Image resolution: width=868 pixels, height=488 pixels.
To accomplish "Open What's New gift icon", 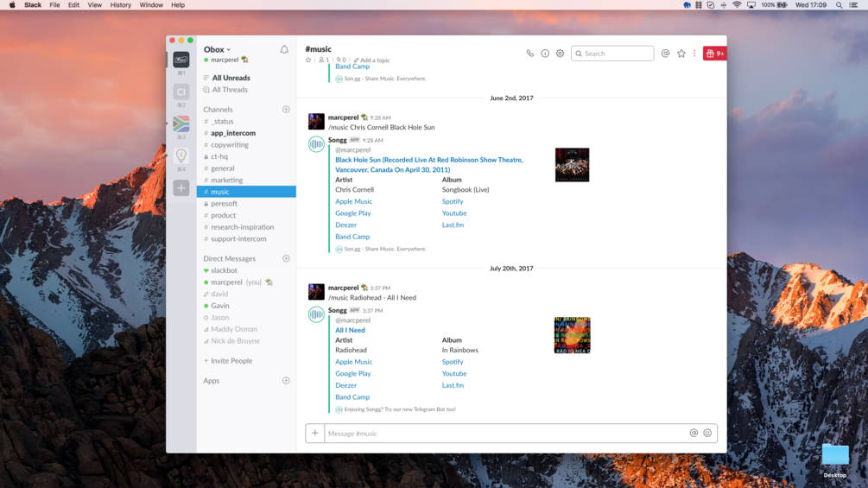I will coord(714,54).
